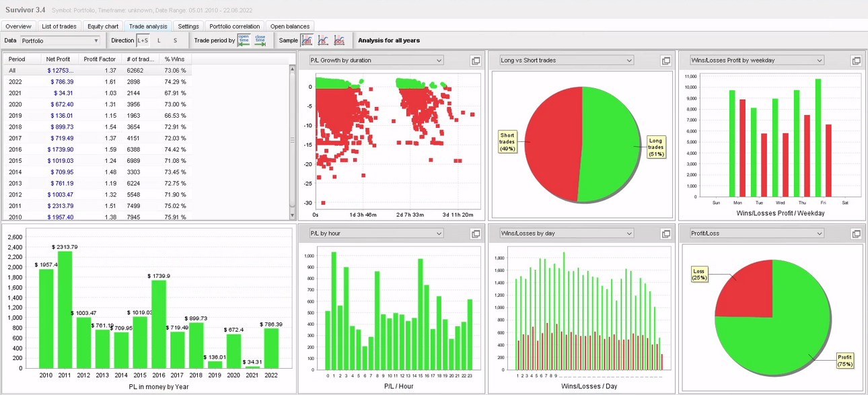Image resolution: width=868 pixels, height=395 pixels.
Task: Open the Settings tab
Action: (x=188, y=26)
